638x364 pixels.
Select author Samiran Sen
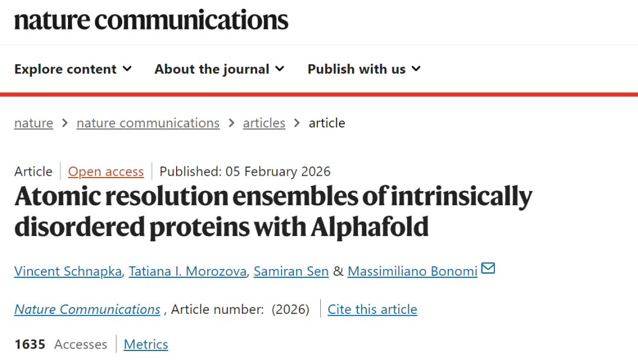point(291,271)
